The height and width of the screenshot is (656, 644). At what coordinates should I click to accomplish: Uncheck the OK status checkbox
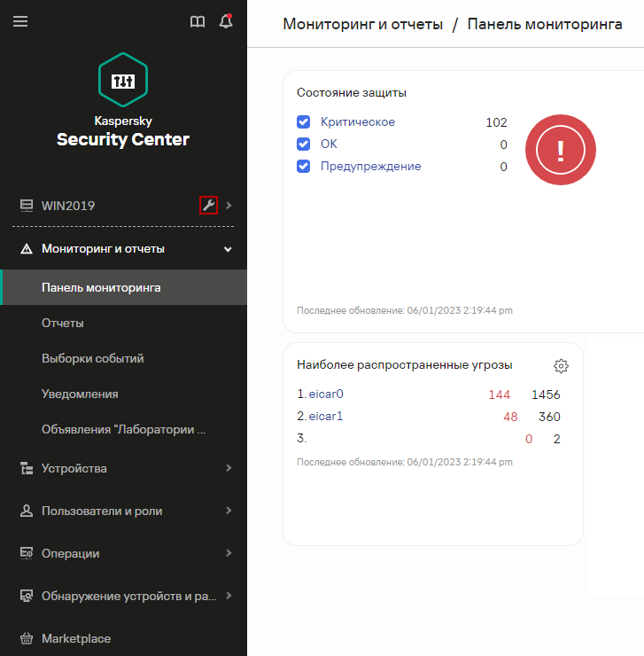click(303, 144)
